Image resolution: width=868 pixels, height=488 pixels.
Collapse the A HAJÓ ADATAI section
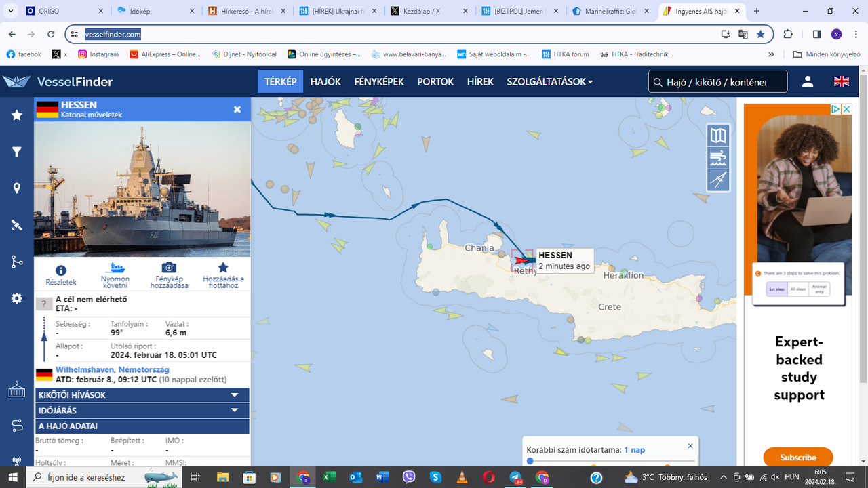click(142, 426)
